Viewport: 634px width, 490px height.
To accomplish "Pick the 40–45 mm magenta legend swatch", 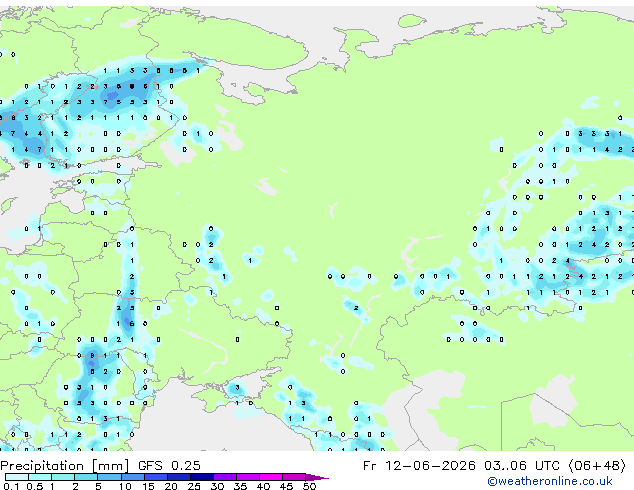I will [271, 477].
